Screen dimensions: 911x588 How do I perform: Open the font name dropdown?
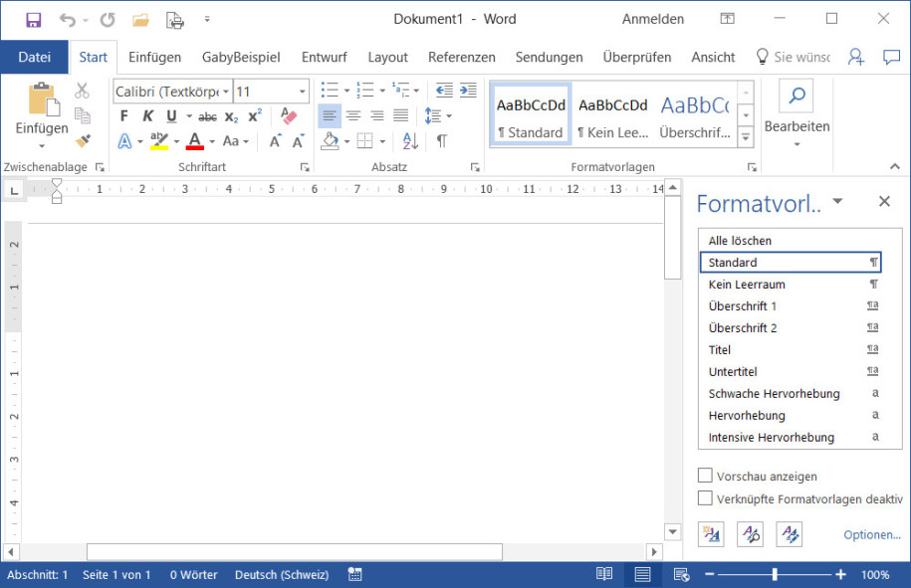pyautogui.click(x=226, y=92)
